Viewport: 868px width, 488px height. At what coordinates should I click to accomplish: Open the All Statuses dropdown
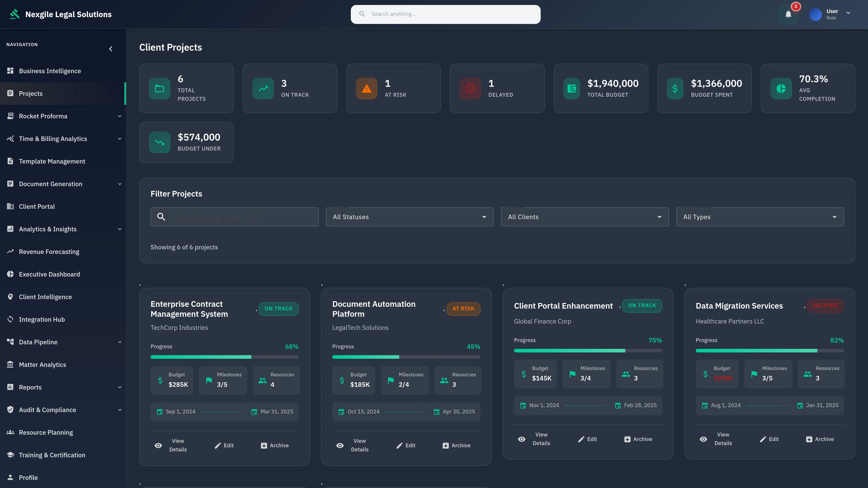pyautogui.click(x=409, y=217)
